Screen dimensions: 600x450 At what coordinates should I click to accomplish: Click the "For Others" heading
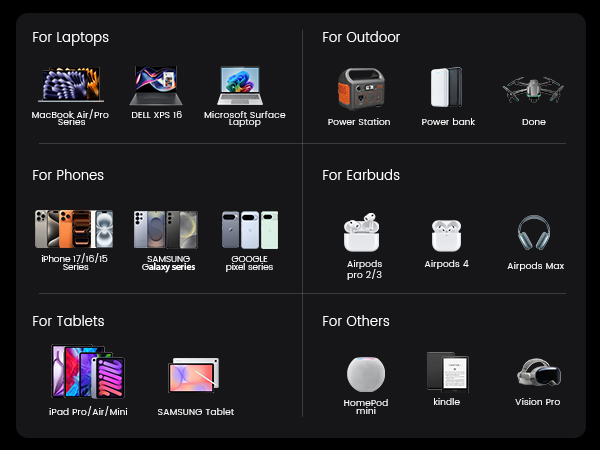point(356,321)
